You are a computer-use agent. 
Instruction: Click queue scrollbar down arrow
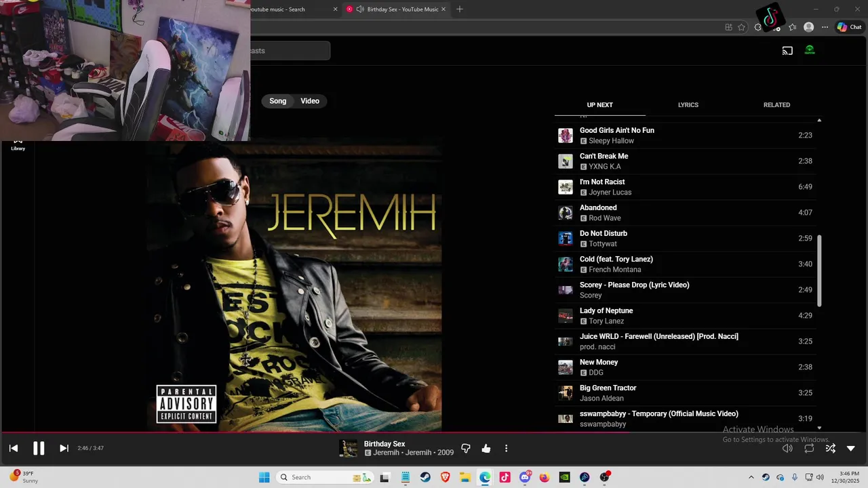pos(819,428)
